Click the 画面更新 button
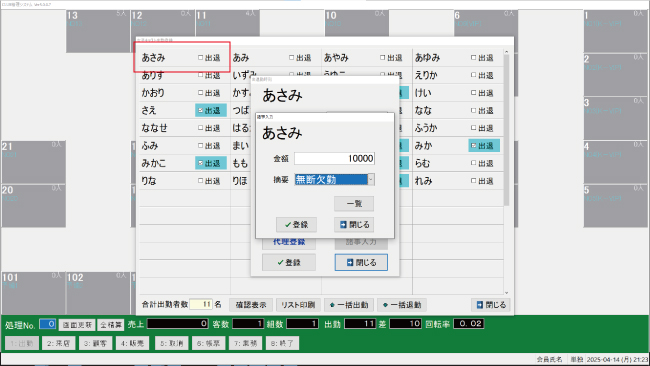 coord(77,325)
